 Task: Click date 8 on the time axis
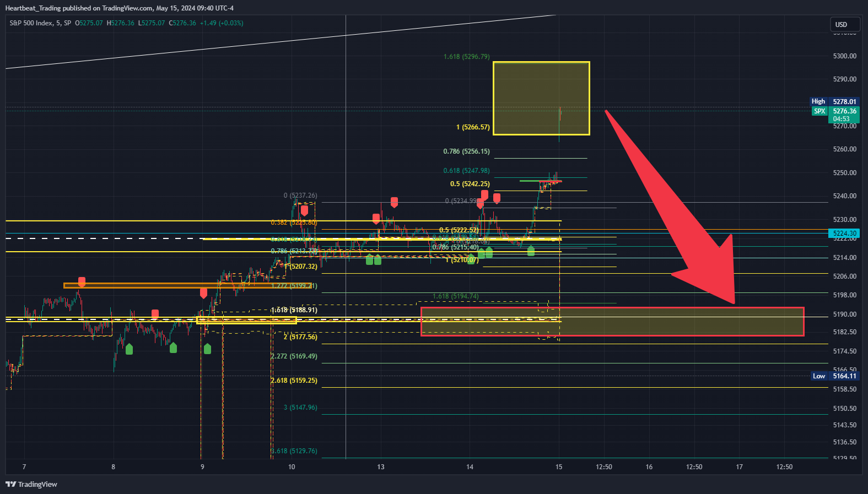tap(114, 467)
